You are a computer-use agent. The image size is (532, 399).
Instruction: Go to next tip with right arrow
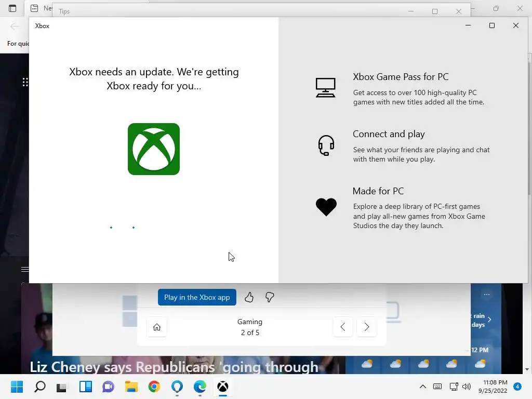tap(367, 327)
